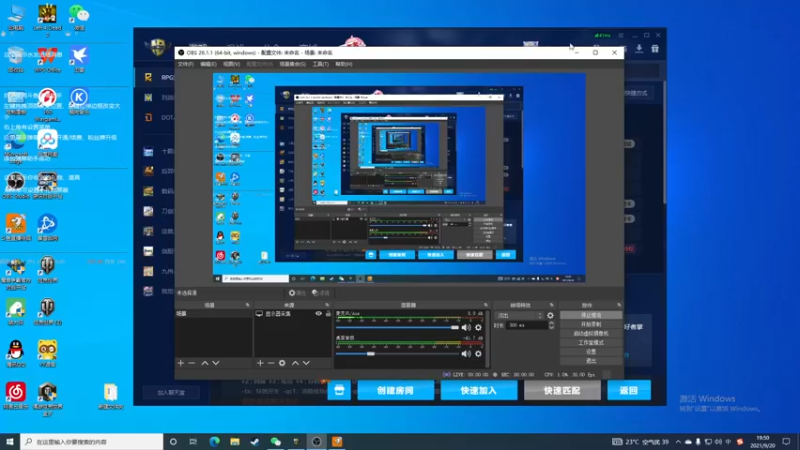Click the 退出 exit button in OBS controls
Viewport: 800px width, 450px height.
pyautogui.click(x=591, y=361)
